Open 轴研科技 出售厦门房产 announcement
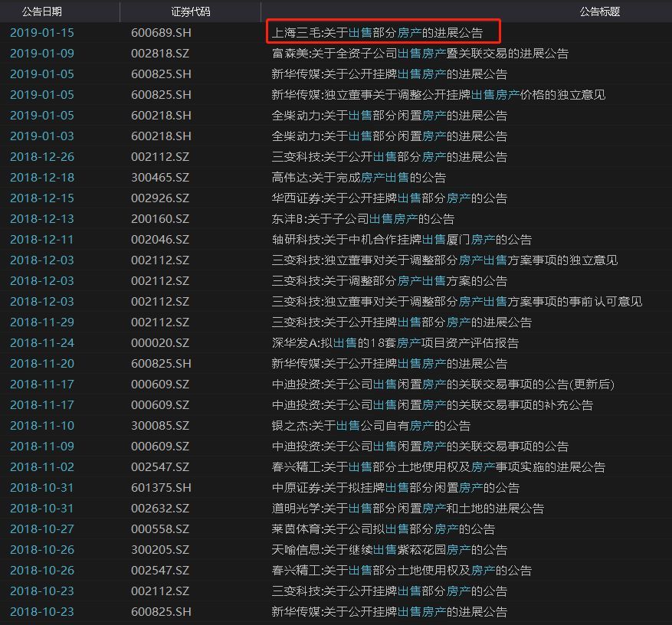Screen dimensions: 672x625 click(x=402, y=240)
